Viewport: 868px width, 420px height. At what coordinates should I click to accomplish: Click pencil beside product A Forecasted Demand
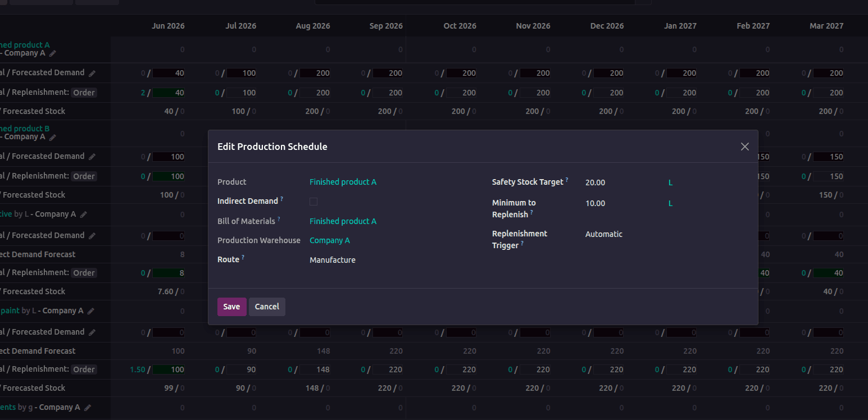click(92, 73)
